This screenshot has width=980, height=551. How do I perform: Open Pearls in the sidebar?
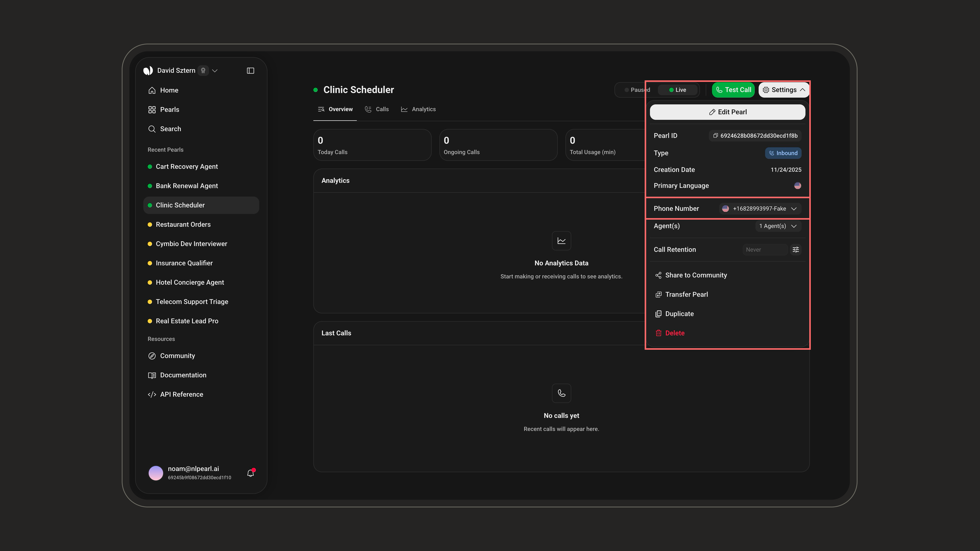pos(201,109)
